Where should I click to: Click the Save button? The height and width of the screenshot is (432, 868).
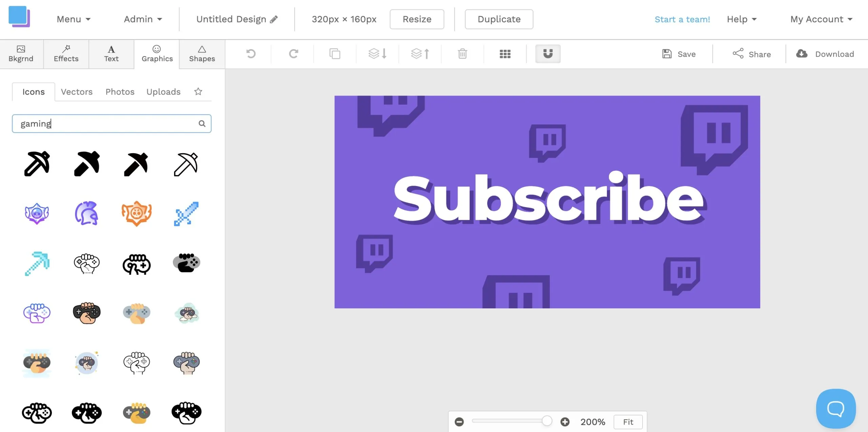coord(679,54)
